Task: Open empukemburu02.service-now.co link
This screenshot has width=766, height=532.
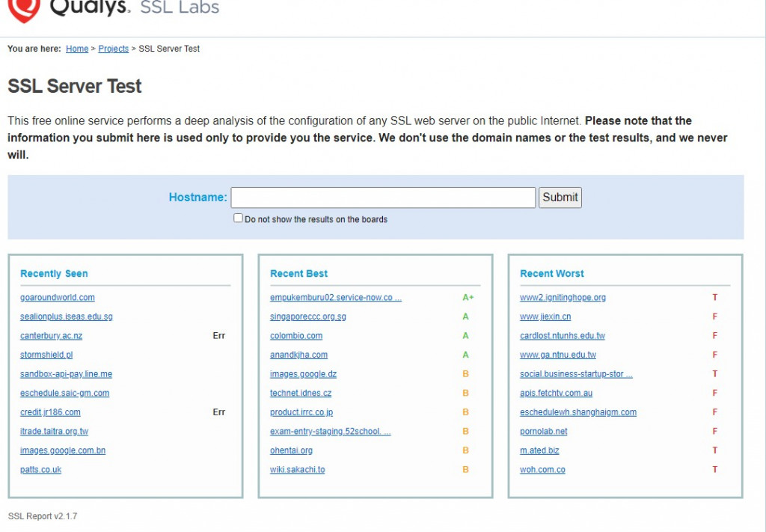Action: 336,298
